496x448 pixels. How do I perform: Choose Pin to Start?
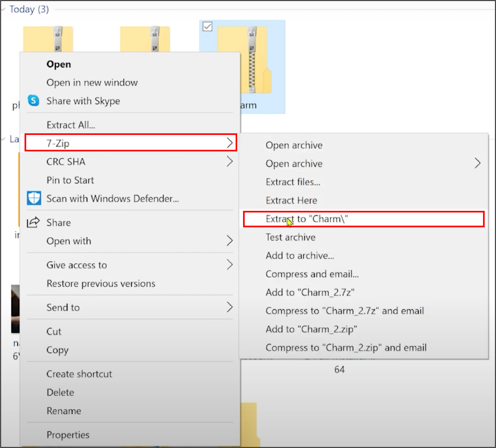[x=130, y=180]
